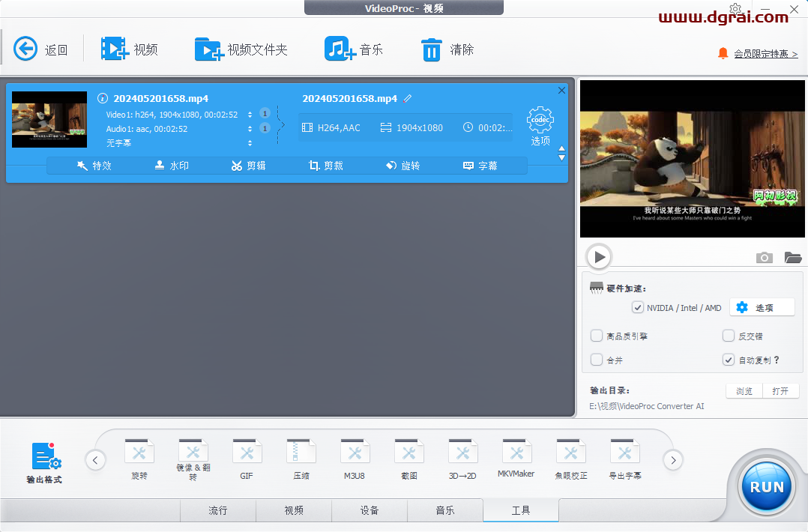The height and width of the screenshot is (532, 808).
Task: Select the GIF toolbox item
Action: click(247, 459)
